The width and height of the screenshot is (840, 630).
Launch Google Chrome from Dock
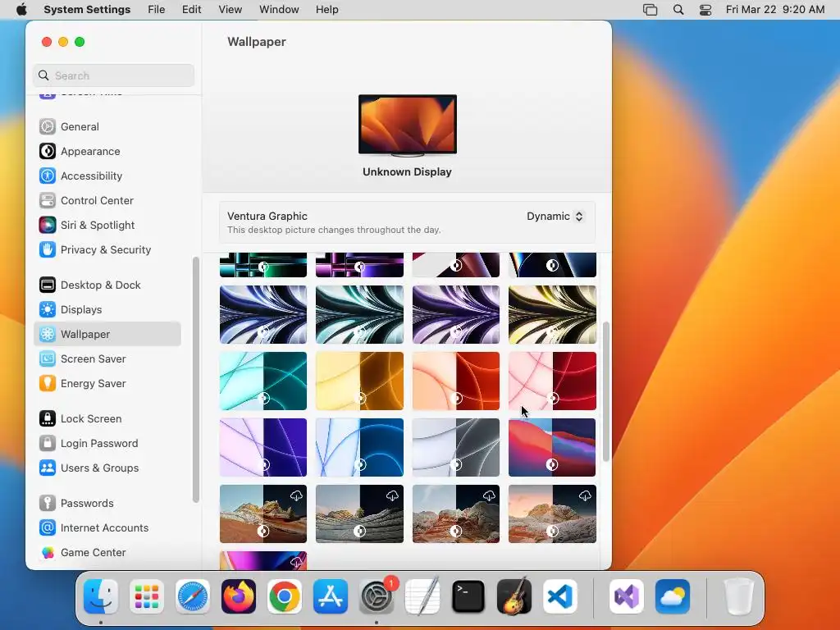[285, 596]
